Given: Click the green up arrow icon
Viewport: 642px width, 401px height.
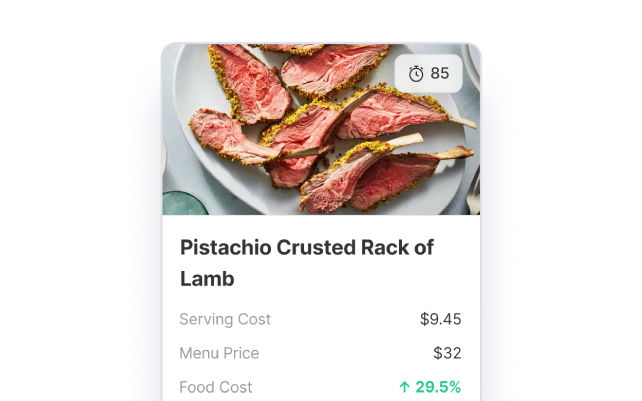Looking at the screenshot, I should (405, 387).
